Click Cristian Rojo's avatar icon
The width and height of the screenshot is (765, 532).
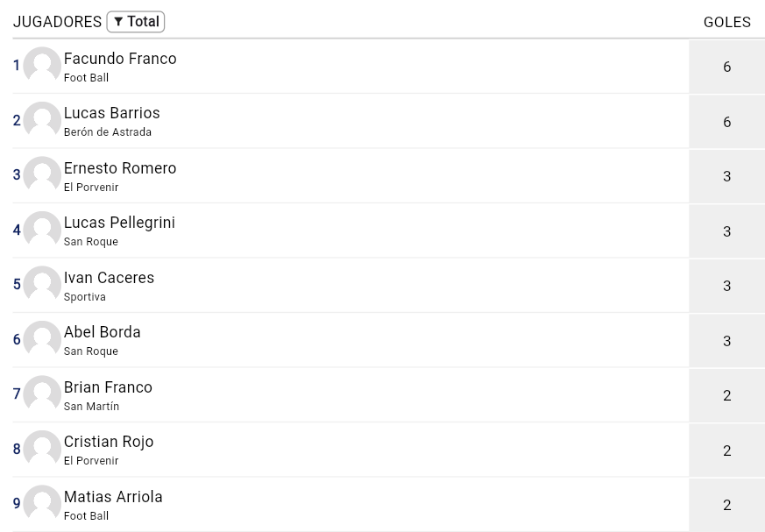pos(42,449)
